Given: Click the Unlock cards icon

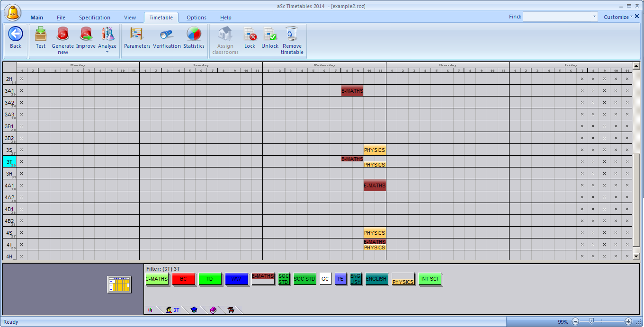Looking at the screenshot, I should 270,35.
